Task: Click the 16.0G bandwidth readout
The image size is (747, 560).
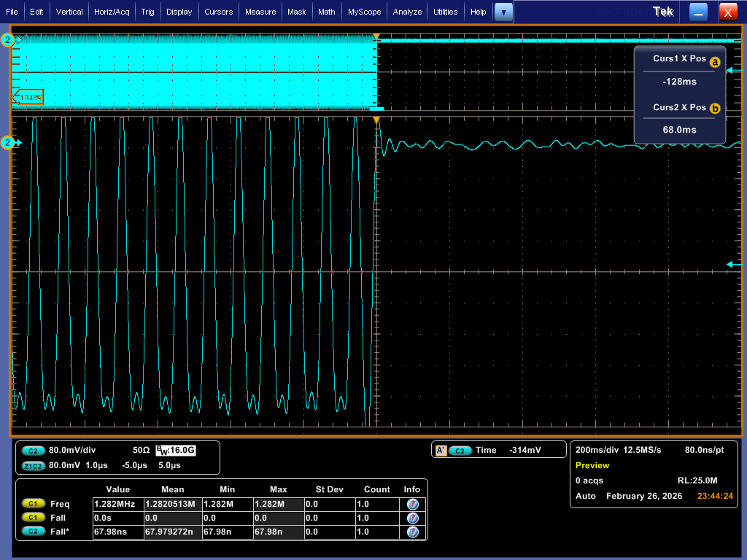Action: 179,451
